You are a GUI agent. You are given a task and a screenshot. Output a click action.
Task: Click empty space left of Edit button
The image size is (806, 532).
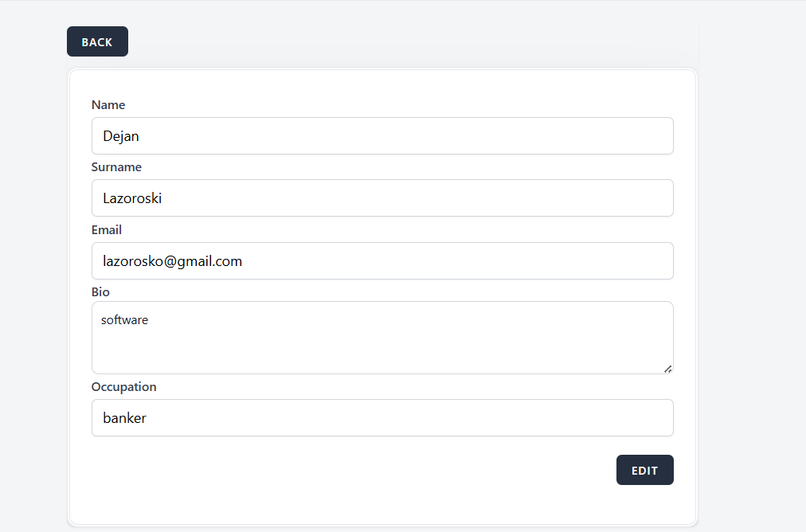pos(358,470)
